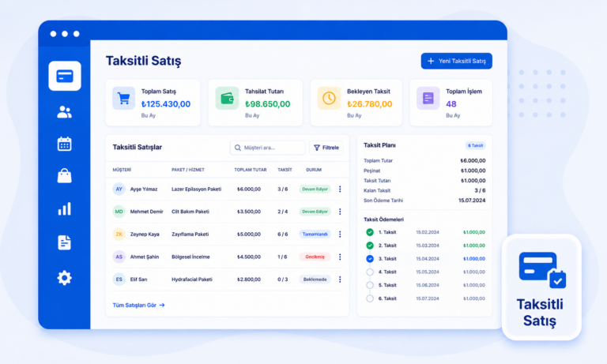Toggle the 5. Taksit payment circle
Image resolution: width=607 pixels, height=364 pixels.
370,285
